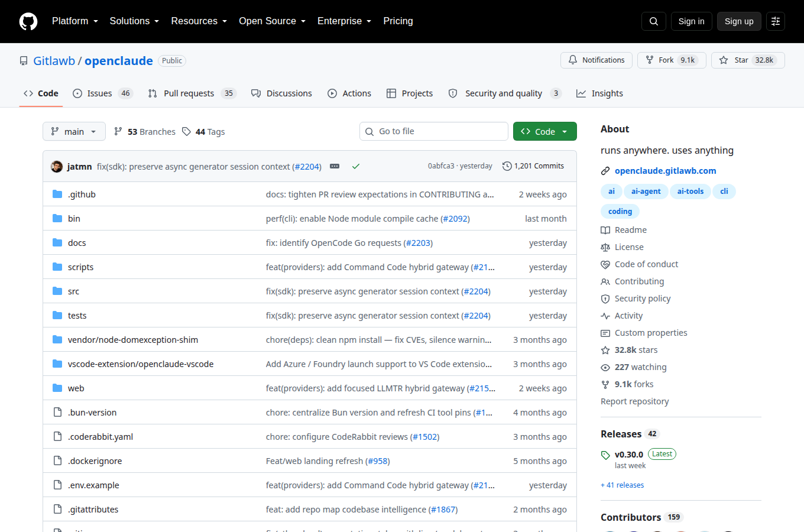Open the + 41 releases link

(623, 485)
